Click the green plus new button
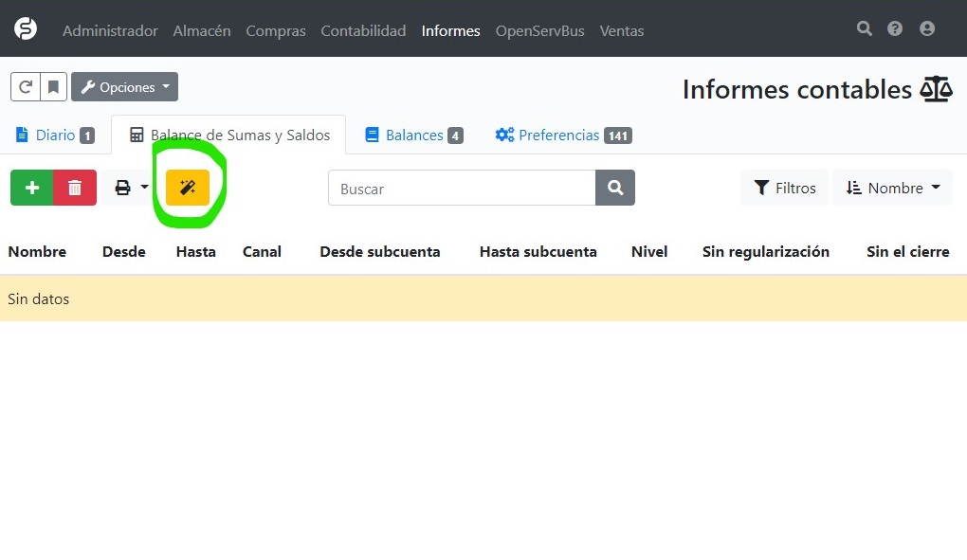 [x=32, y=188]
